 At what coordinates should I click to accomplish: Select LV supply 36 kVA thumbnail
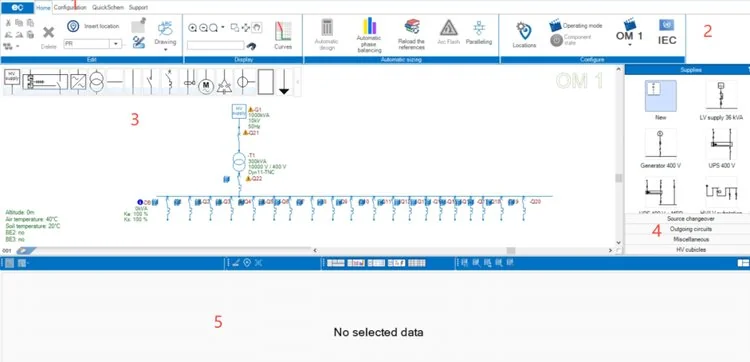(721, 96)
